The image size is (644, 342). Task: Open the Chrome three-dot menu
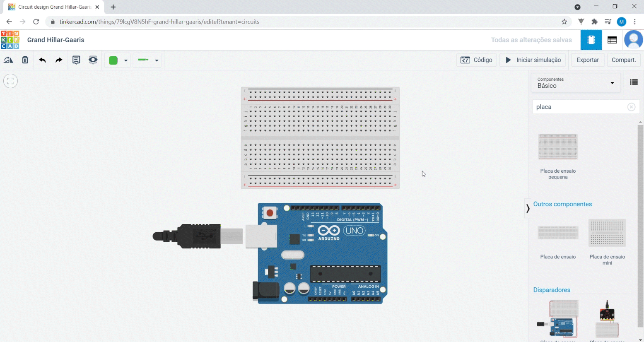click(x=635, y=22)
